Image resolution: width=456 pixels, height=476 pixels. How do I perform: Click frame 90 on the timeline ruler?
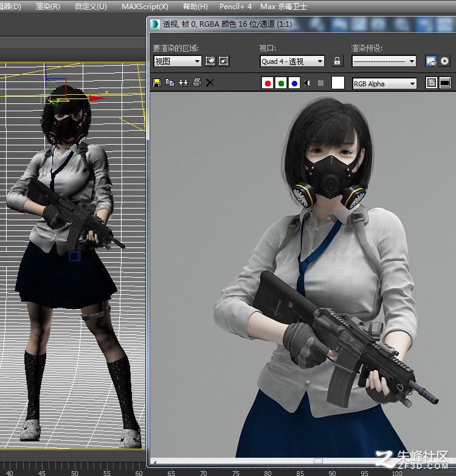tap(332, 473)
